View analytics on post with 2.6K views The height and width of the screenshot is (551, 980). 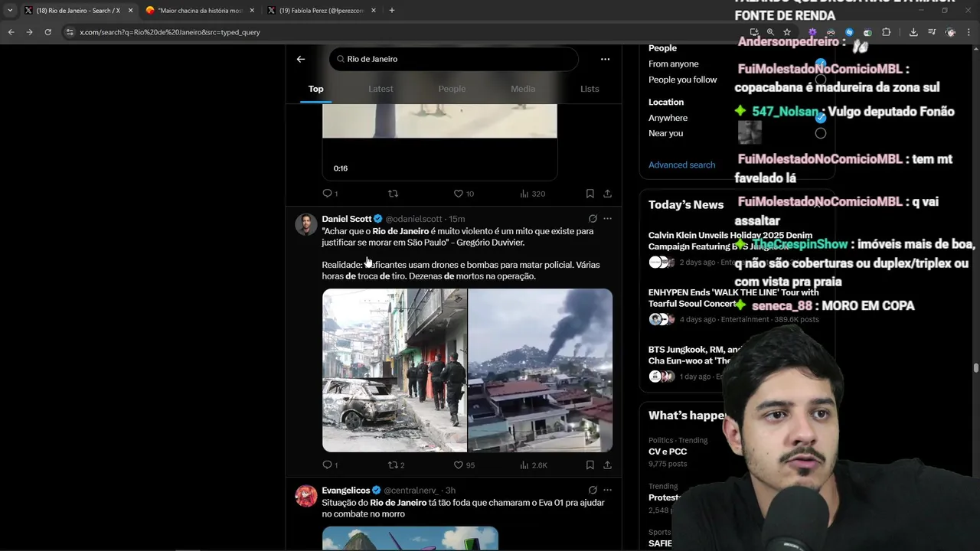pos(533,465)
